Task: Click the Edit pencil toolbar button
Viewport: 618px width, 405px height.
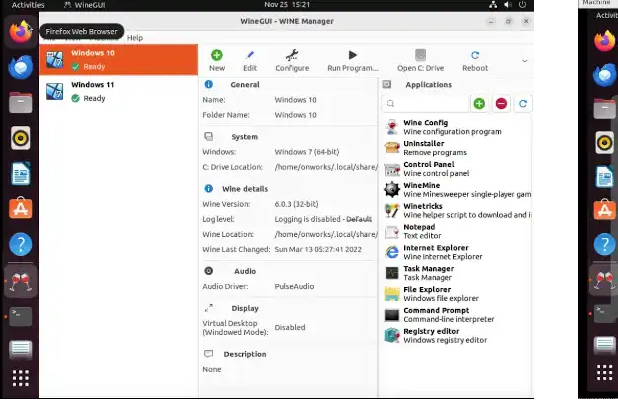Action: (x=250, y=61)
